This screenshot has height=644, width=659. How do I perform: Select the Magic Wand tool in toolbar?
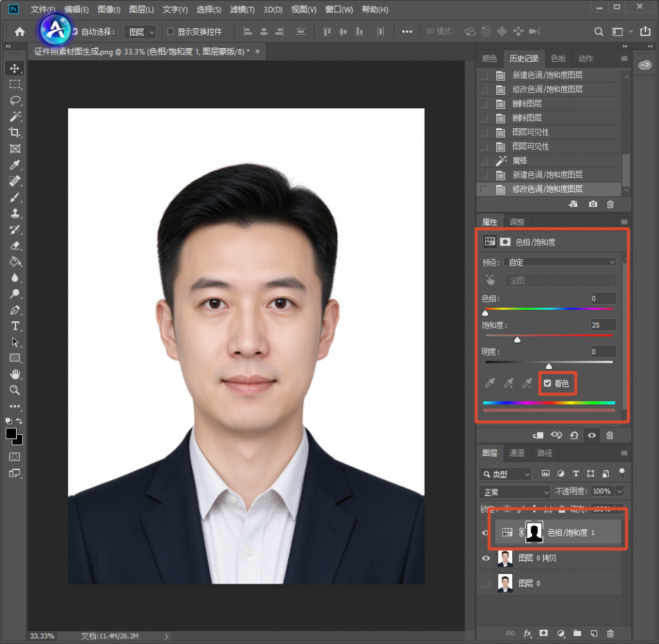coord(15,117)
